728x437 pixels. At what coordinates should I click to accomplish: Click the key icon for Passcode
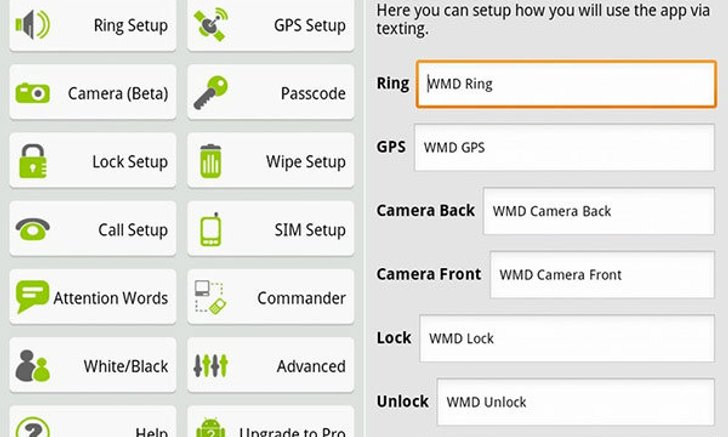[211, 92]
